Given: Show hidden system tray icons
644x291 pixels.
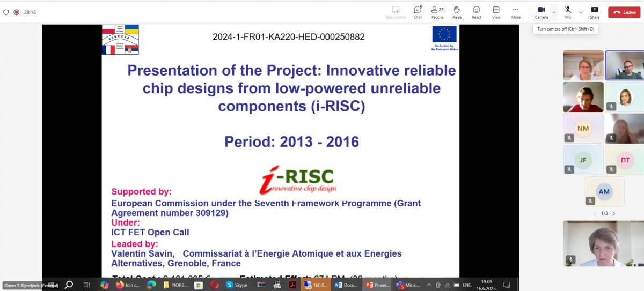Looking at the screenshot, I should 430,285.
